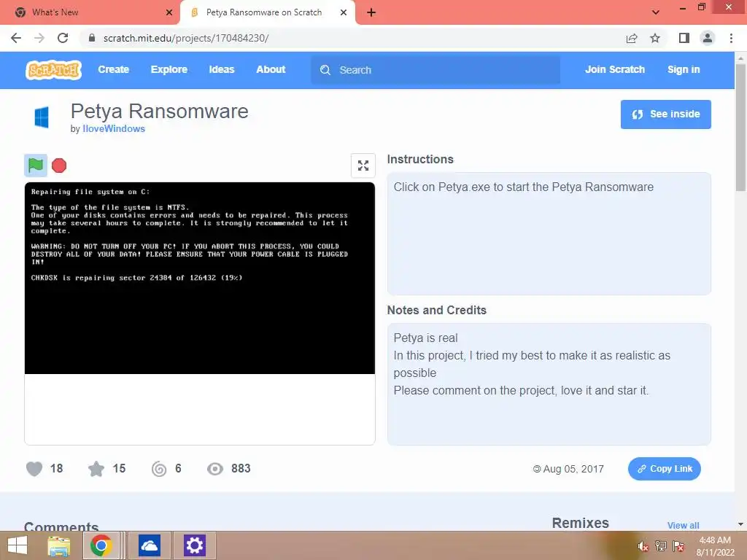The image size is (747, 560).
Task: Open the OneDrive cloud taskbar app
Action: [x=149, y=545]
